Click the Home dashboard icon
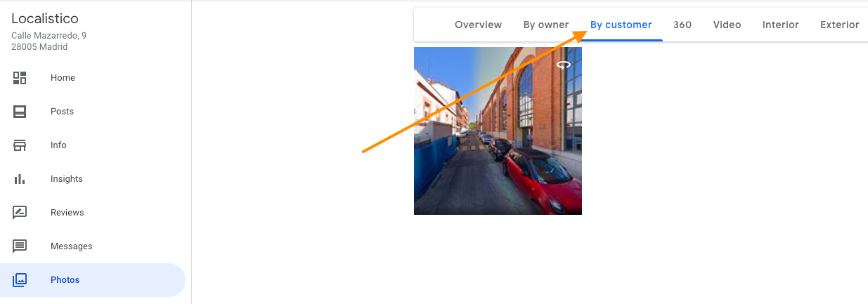868x304 pixels. (20, 78)
